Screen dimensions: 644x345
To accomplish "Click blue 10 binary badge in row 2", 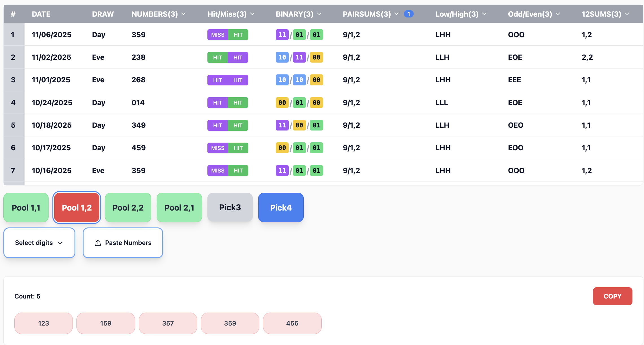I will (282, 57).
